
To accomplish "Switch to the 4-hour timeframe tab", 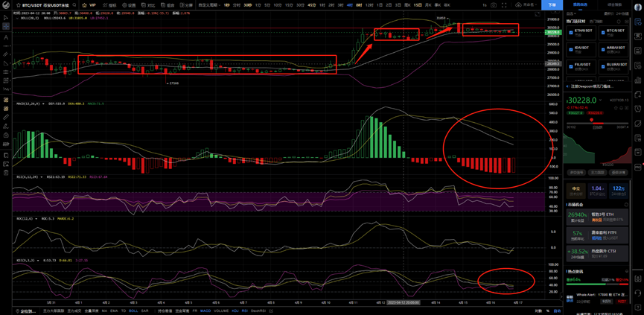I will click(x=349, y=5).
